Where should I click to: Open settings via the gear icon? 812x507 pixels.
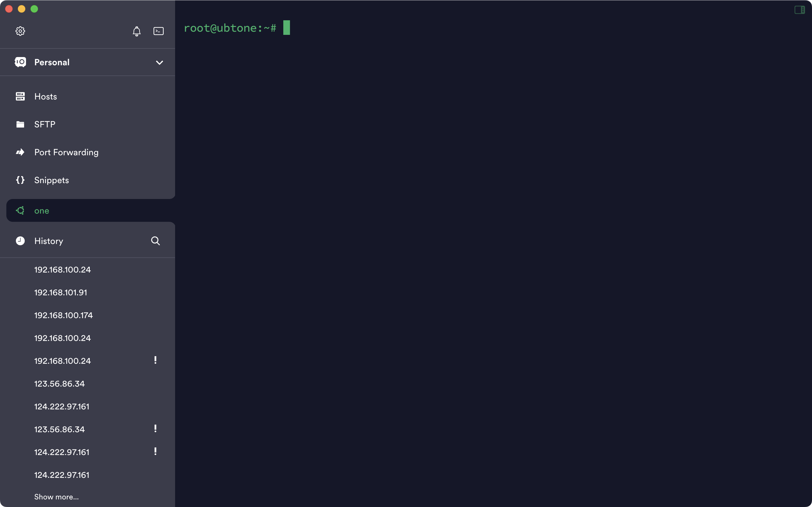20,31
